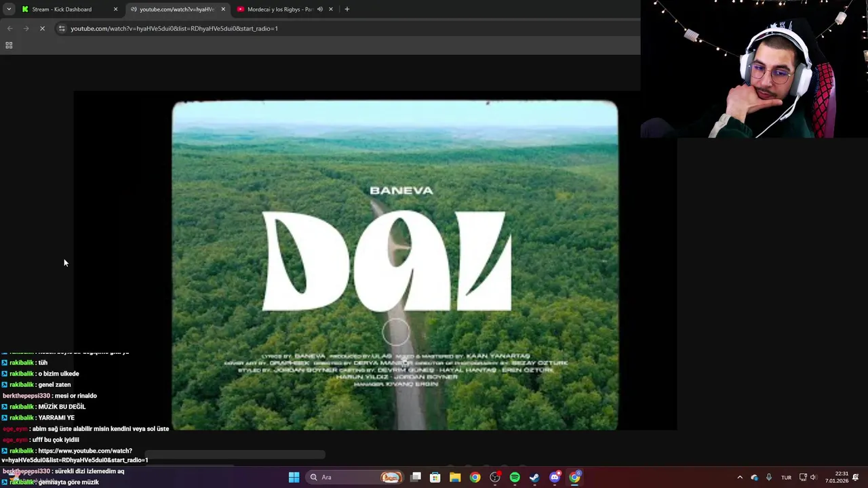Close the youtube.com/watch tab
Viewport: 868px width, 488px height.
[223, 9]
